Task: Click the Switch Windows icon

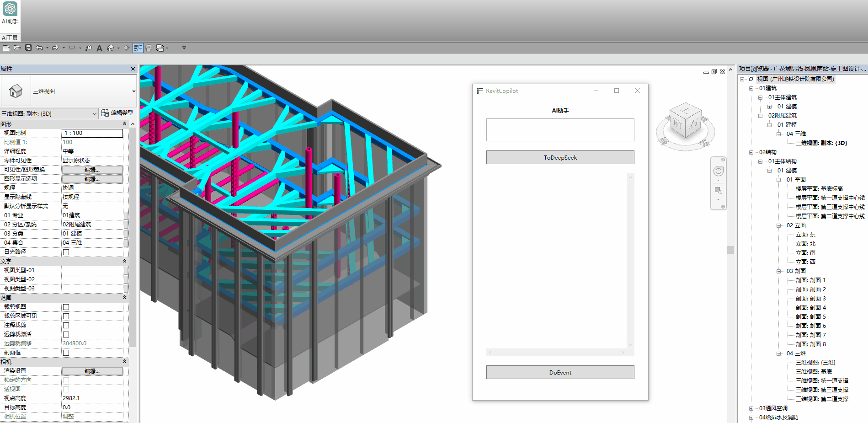Action: click(160, 48)
